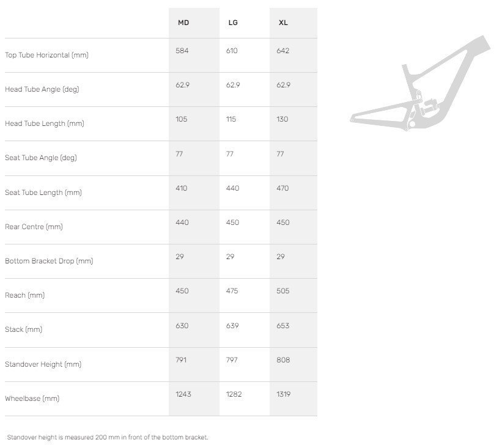The width and height of the screenshot is (502, 448).
Task: Click the Rear Centre (mm) row label
Action: (x=34, y=227)
